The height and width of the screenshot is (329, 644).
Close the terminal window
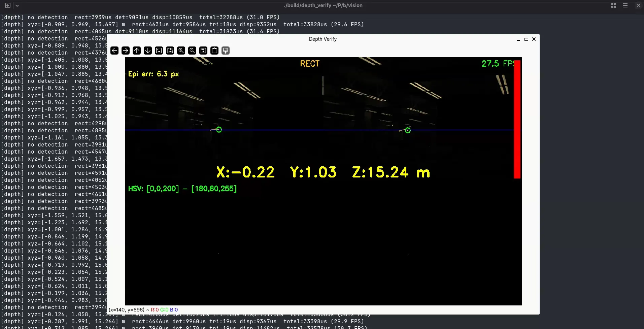coord(639,5)
